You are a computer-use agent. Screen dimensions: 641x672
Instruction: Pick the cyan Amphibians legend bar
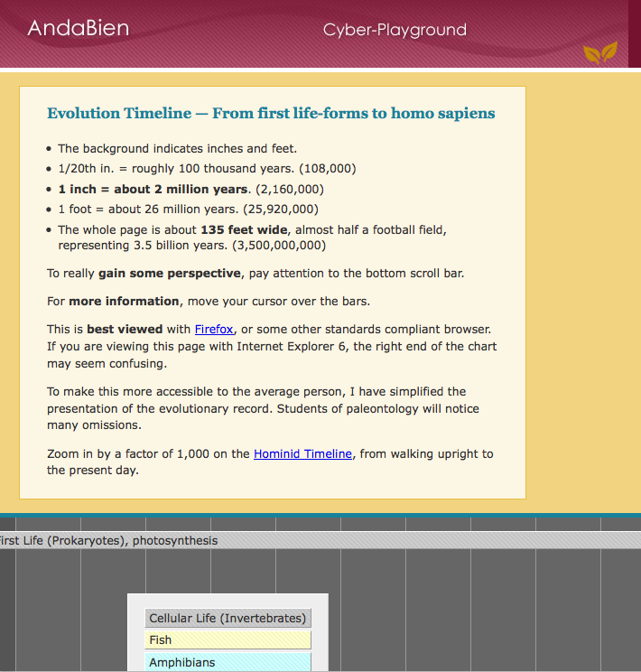[x=228, y=662]
